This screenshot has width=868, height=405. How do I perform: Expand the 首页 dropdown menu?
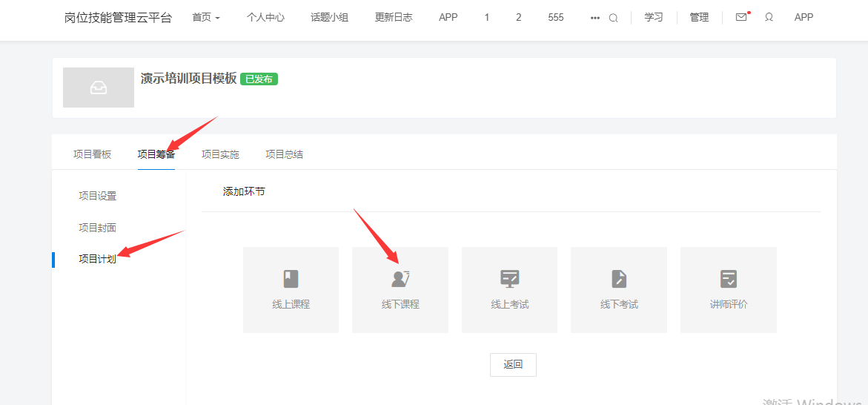[206, 17]
